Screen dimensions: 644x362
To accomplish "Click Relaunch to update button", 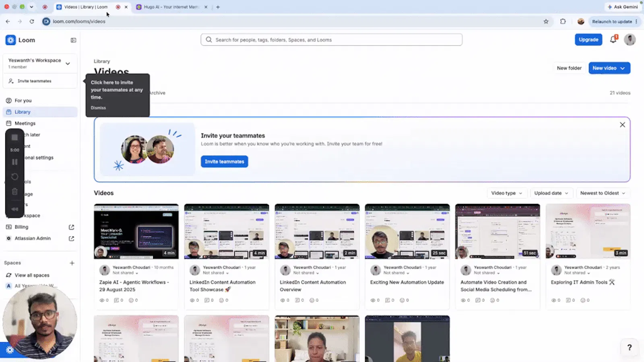I will [x=614, y=21].
